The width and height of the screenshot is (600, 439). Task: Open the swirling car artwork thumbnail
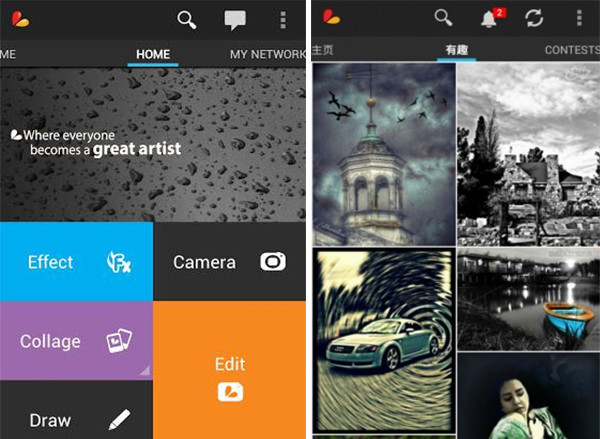[384, 340]
